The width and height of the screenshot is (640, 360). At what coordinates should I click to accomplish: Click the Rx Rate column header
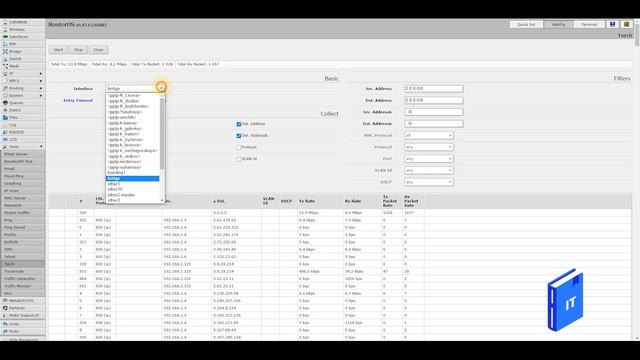(353, 201)
